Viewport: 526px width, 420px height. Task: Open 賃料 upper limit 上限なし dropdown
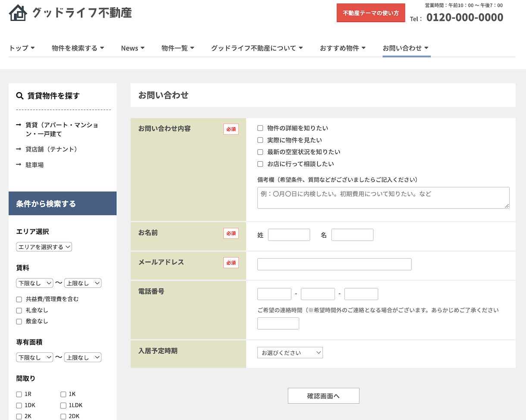[83, 283]
